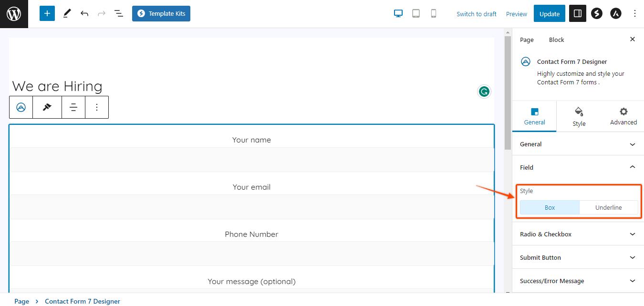644x306 pixels.
Task: Select the pencil Tools icon
Action: [67, 14]
